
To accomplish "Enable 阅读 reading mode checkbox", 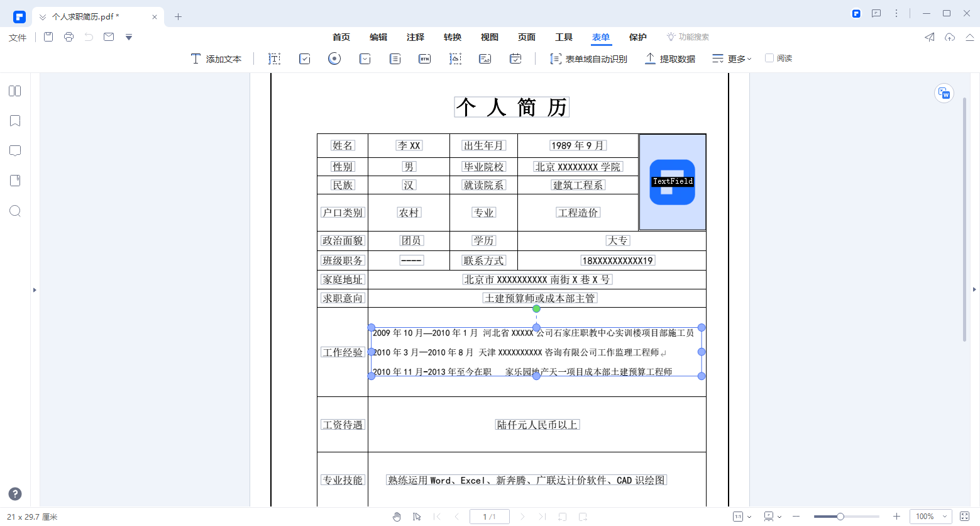I will 769,58.
